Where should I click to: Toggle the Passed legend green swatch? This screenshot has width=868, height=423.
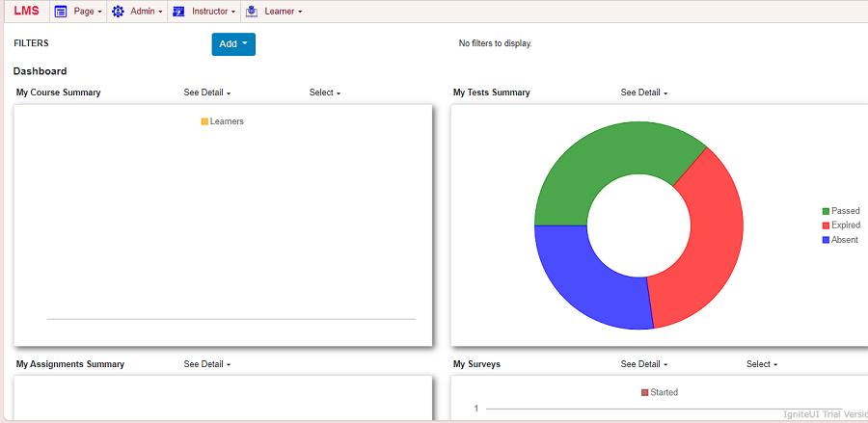pos(826,211)
